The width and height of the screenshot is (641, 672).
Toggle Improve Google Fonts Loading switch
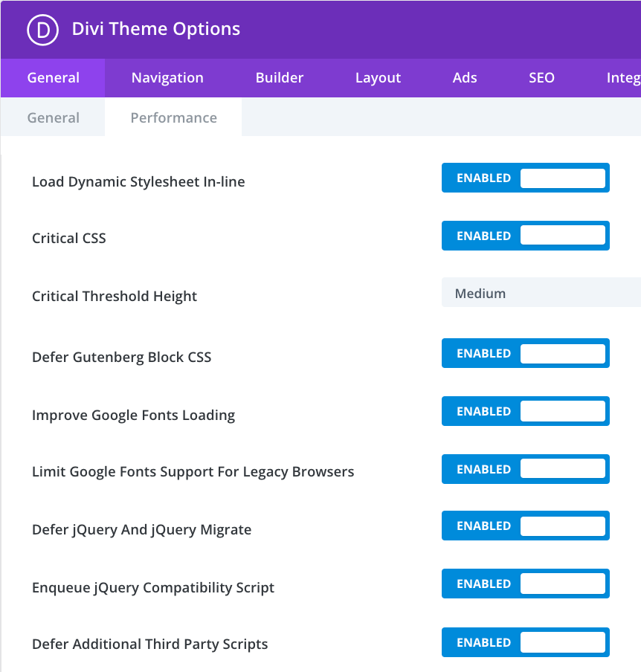pos(525,411)
